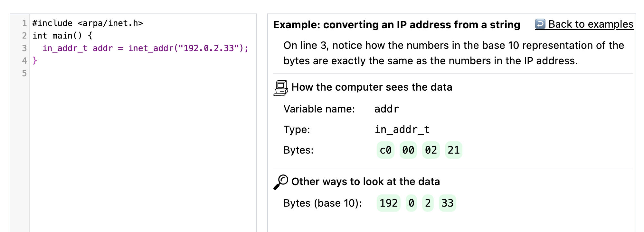Click the in_addr_t type value
The image size is (644, 232).
click(x=402, y=129)
